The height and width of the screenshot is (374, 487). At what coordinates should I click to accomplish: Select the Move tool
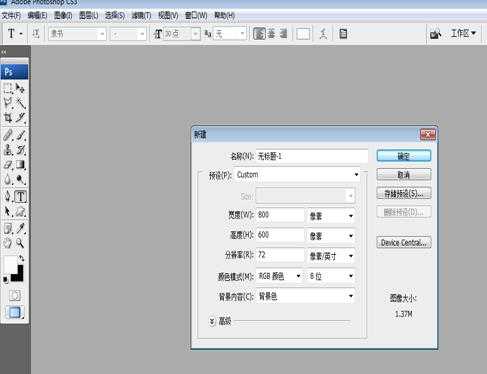20,88
